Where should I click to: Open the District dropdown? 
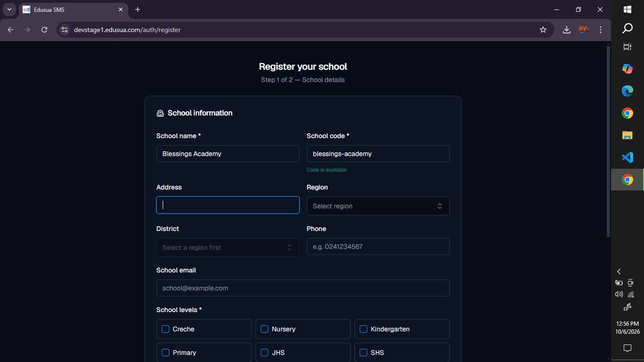(x=228, y=247)
